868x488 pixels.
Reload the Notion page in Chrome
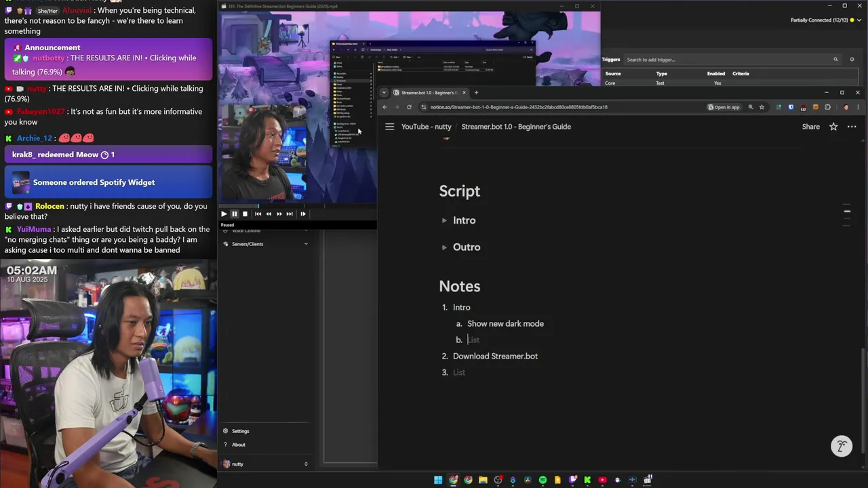[409, 107]
